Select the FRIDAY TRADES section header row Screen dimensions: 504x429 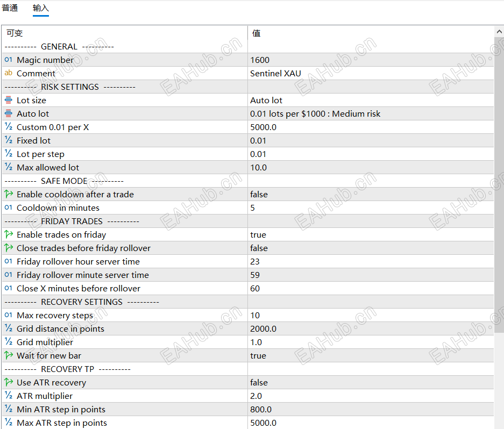click(248, 221)
